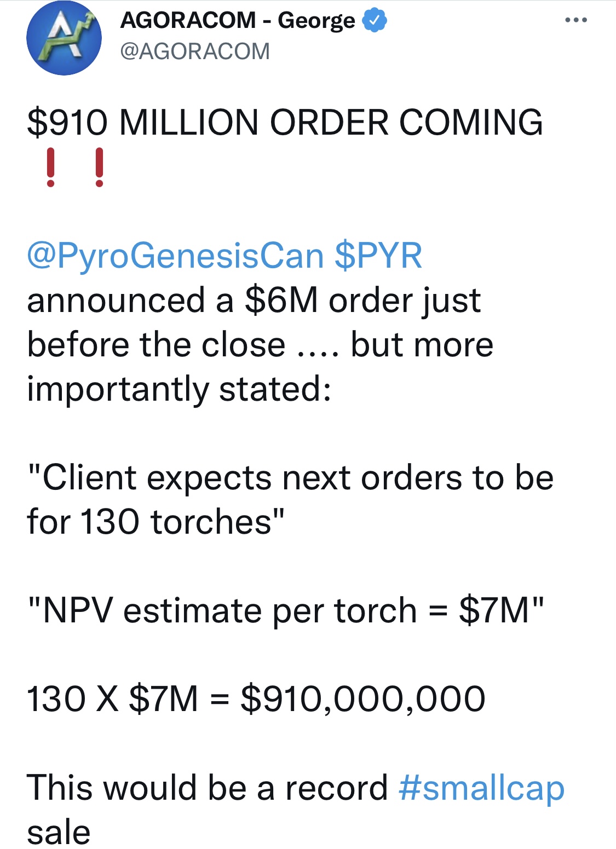Click the "announced a $6M order just" line
The width and height of the screenshot is (616, 849).
click(254, 301)
